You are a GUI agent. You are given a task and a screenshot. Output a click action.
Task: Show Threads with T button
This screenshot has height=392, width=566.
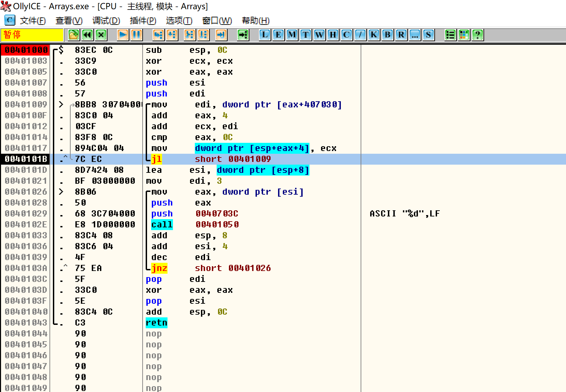coord(306,35)
